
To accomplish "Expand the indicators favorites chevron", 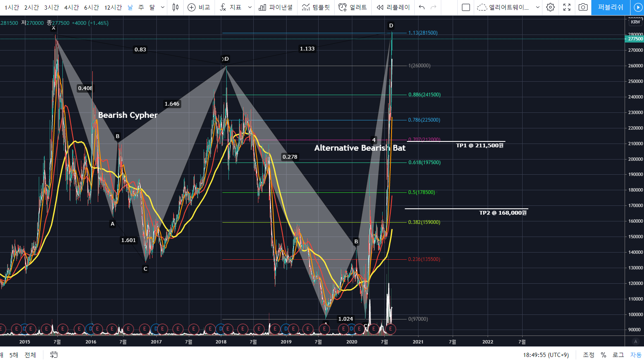I will (250, 7).
